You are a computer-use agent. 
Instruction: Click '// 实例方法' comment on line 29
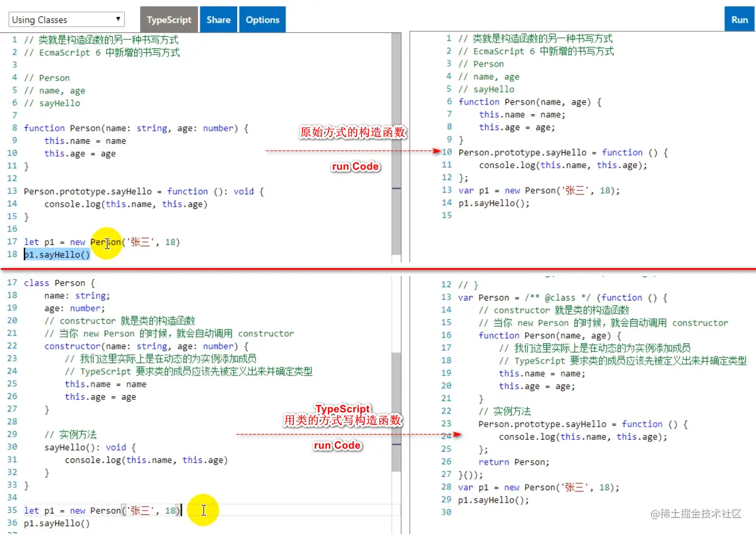(70, 435)
